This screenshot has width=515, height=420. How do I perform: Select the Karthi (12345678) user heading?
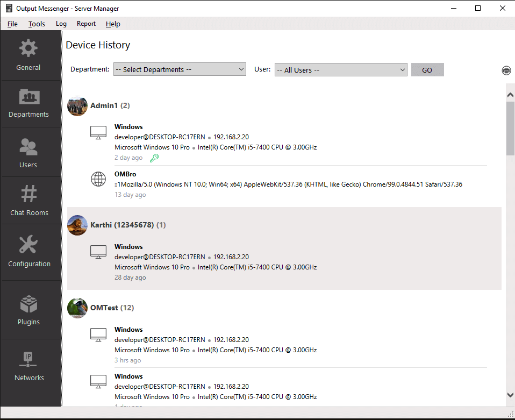(128, 225)
